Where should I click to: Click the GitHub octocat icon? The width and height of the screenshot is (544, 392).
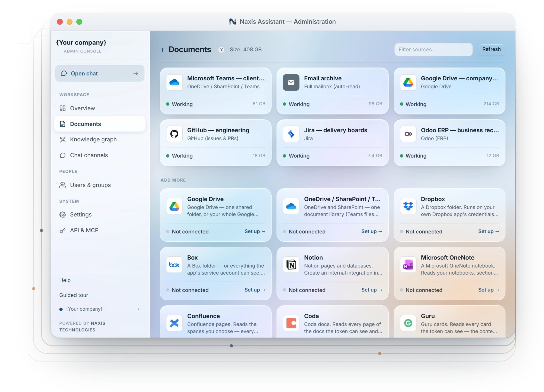[x=174, y=134]
